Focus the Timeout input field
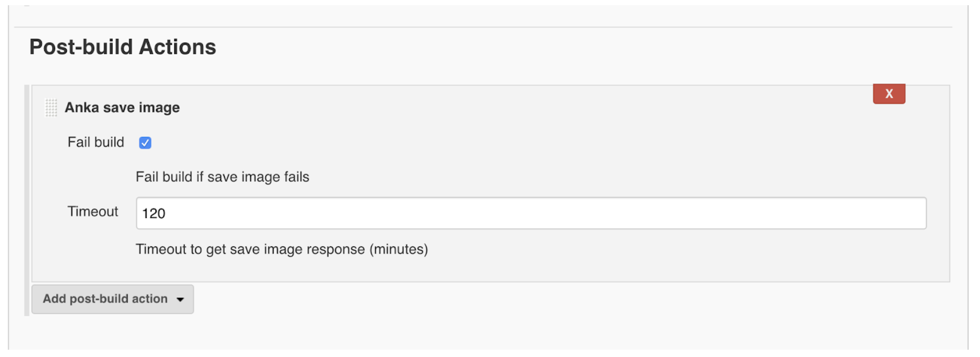This screenshot has height=357, width=980. pos(531,213)
